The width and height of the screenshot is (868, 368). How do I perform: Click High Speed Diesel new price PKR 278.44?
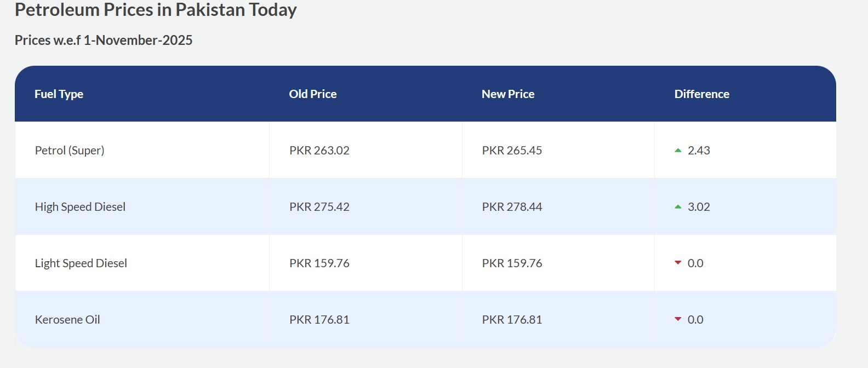512,207
